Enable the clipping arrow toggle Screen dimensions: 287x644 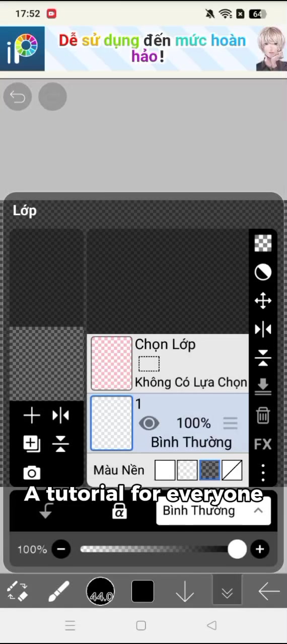pos(46,511)
